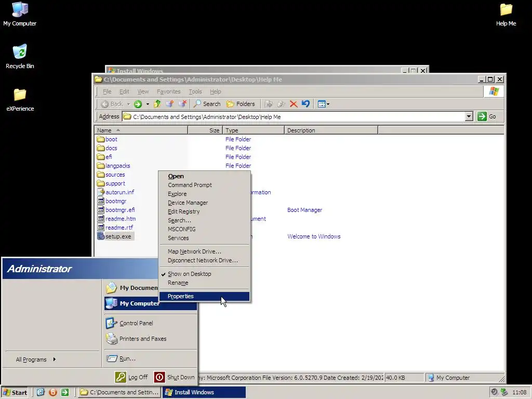
Task: Choose MSCONFIG in the context menu
Action: (x=204, y=229)
